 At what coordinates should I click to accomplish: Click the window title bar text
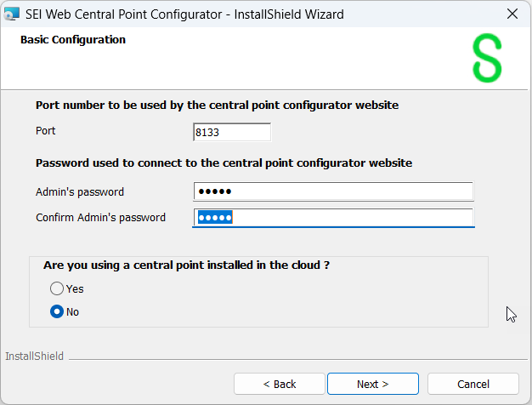pos(183,14)
